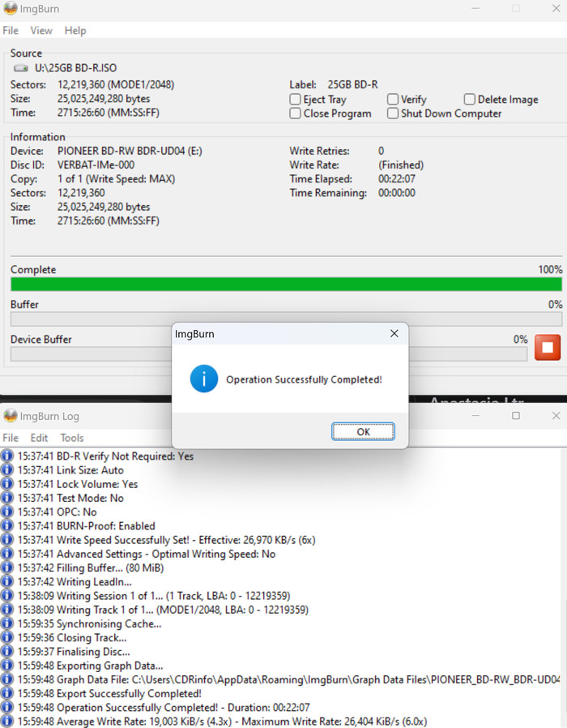Tick the Close Program checkbox
567x728 pixels.
pyautogui.click(x=295, y=113)
